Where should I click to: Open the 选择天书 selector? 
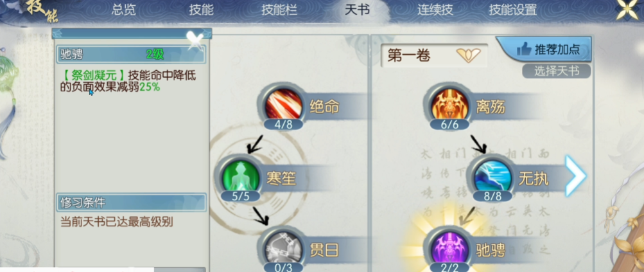pyautogui.click(x=557, y=71)
